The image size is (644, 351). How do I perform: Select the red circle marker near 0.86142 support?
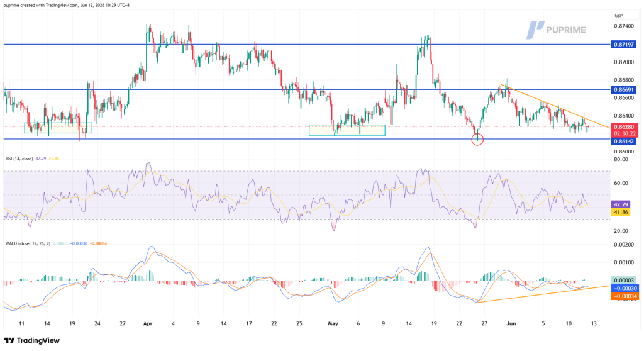pyautogui.click(x=477, y=140)
